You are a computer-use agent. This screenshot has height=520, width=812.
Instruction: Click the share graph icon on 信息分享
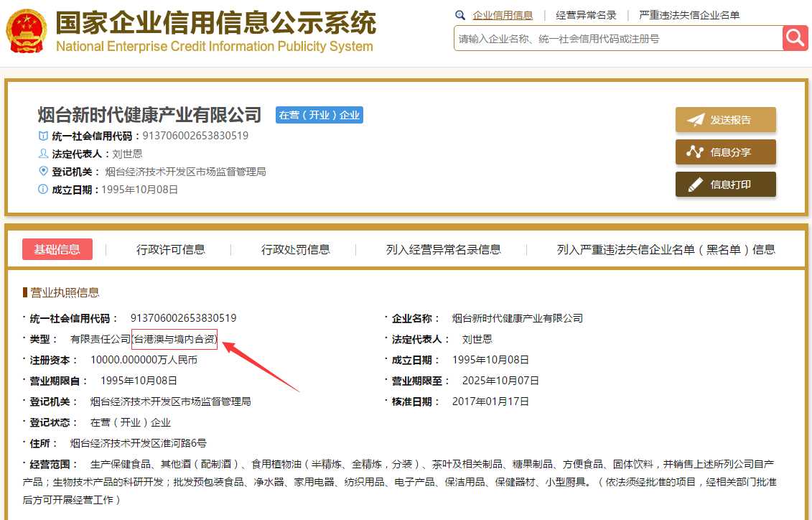click(695, 152)
